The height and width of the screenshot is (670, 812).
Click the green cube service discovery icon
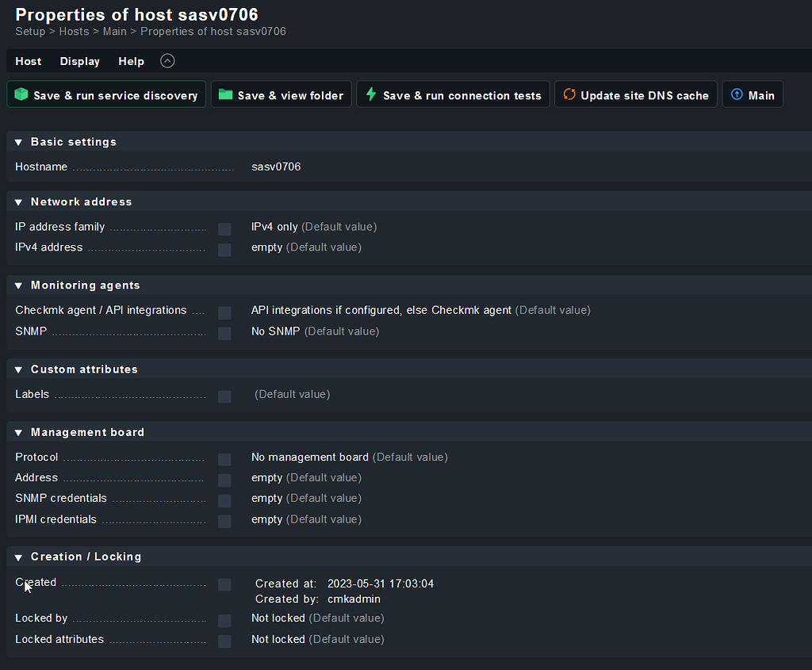click(21, 94)
